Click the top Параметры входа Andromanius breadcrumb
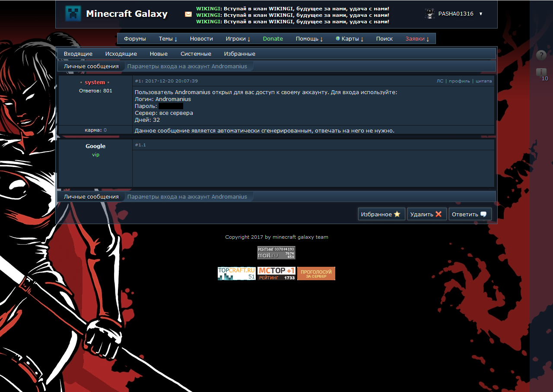This screenshot has width=553, height=392. (x=187, y=66)
